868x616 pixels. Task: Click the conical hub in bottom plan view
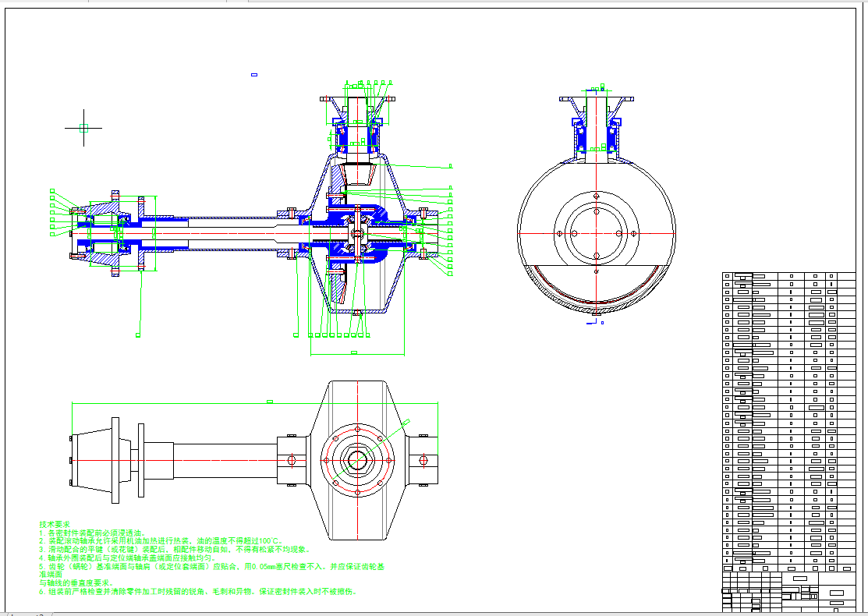92,461
